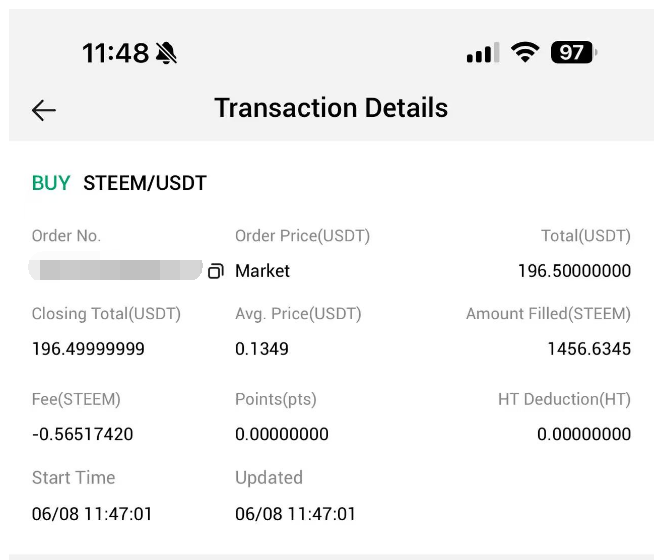Select the Market order price value
656x560 pixels.
coord(262,271)
